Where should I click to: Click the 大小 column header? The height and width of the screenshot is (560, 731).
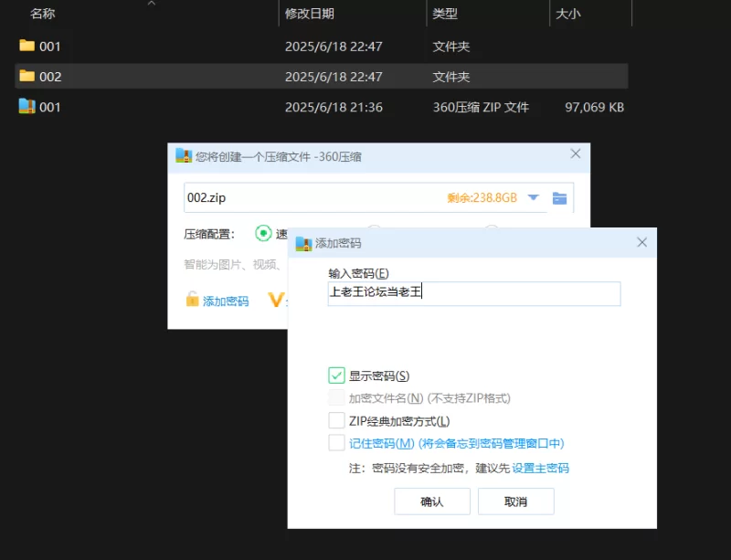point(567,14)
